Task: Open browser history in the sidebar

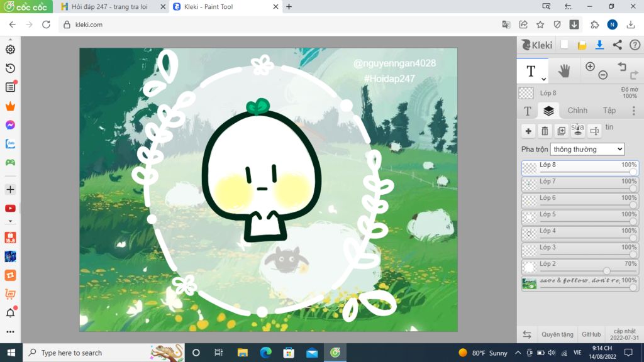Action: coord(10,68)
